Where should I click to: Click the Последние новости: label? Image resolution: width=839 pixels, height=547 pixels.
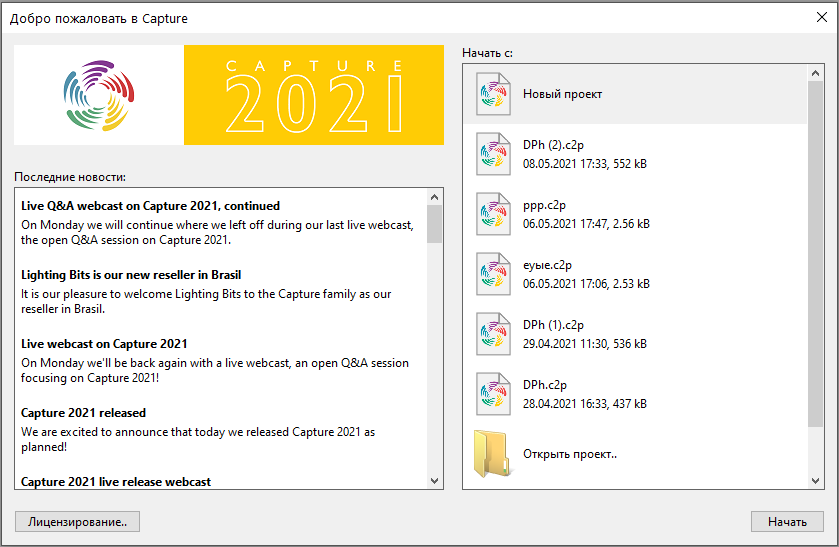(x=70, y=177)
